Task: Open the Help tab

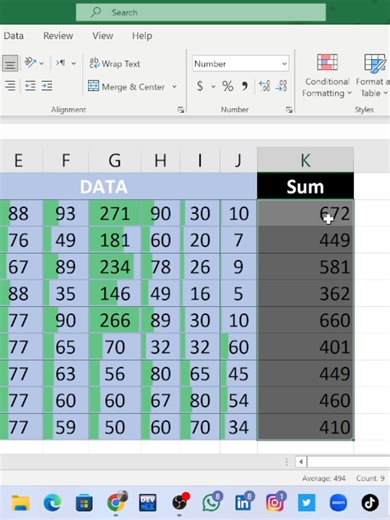Action: click(x=142, y=36)
